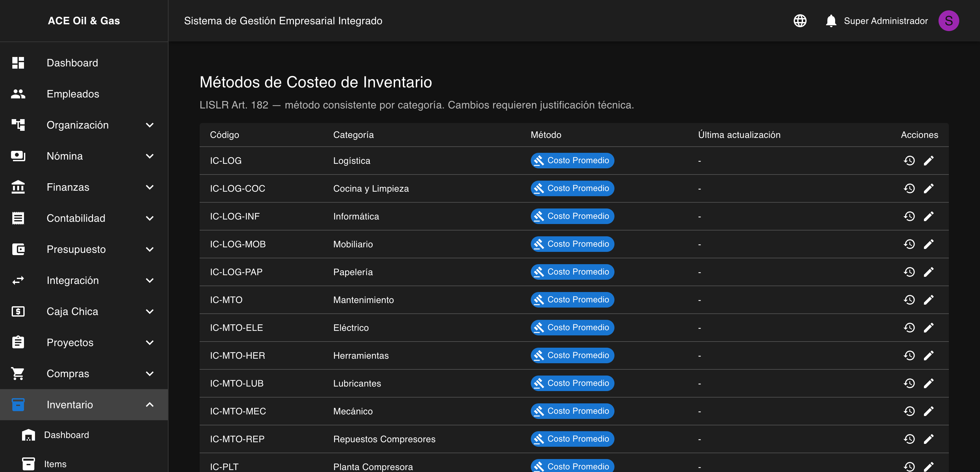Edit method for IC-LOG-PAP row
The image size is (980, 472).
[x=929, y=272]
